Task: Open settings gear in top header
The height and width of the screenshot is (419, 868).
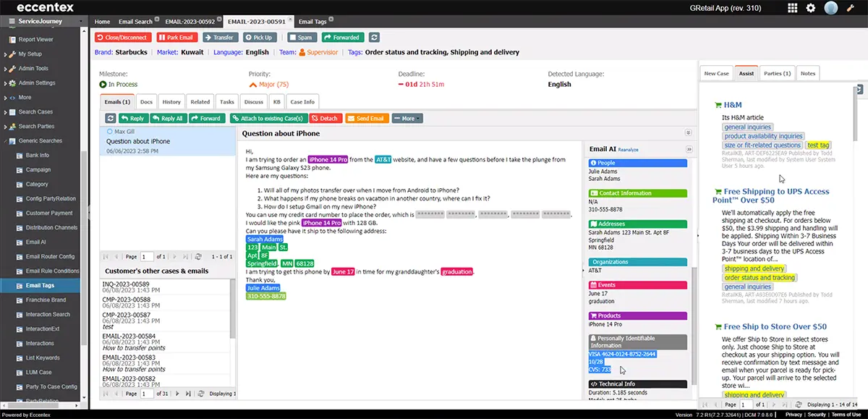Action: pos(811,8)
